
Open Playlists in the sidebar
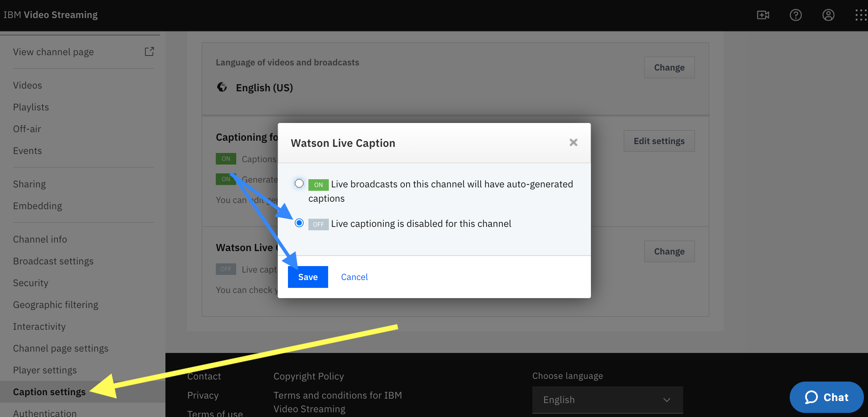pos(31,107)
